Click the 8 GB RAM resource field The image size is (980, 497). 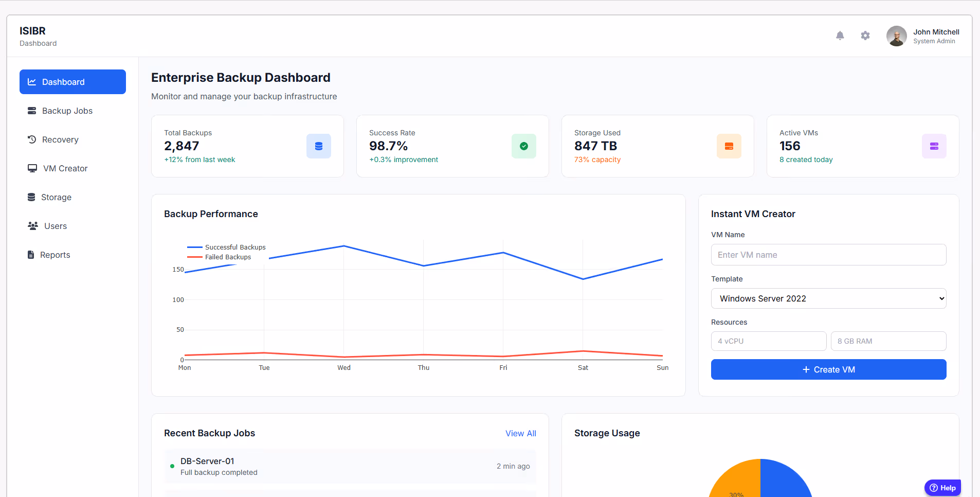pyautogui.click(x=888, y=341)
